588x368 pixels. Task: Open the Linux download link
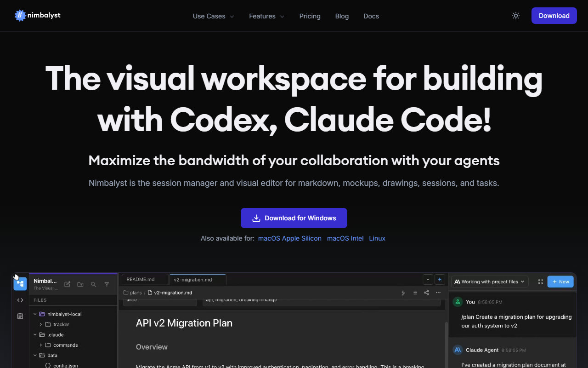[377, 238]
